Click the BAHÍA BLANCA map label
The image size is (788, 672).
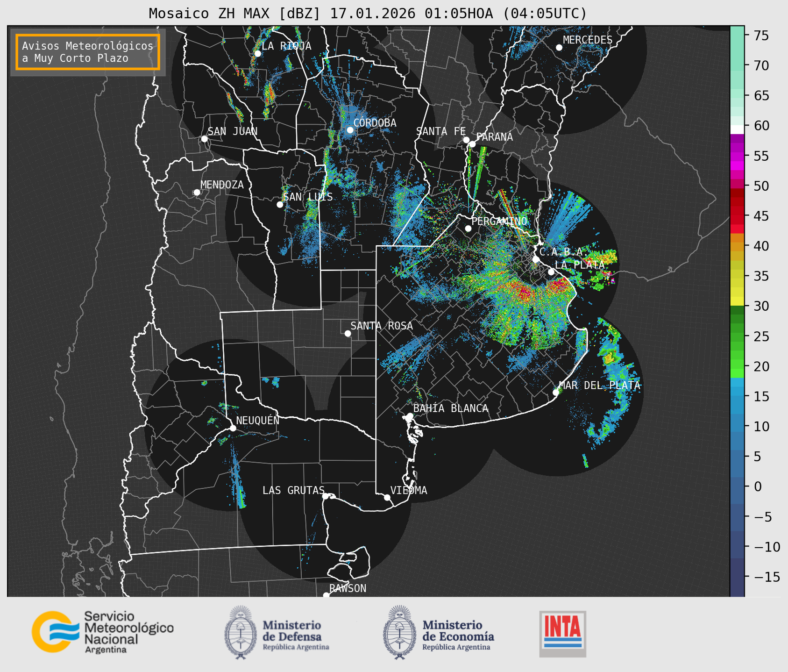451,408
